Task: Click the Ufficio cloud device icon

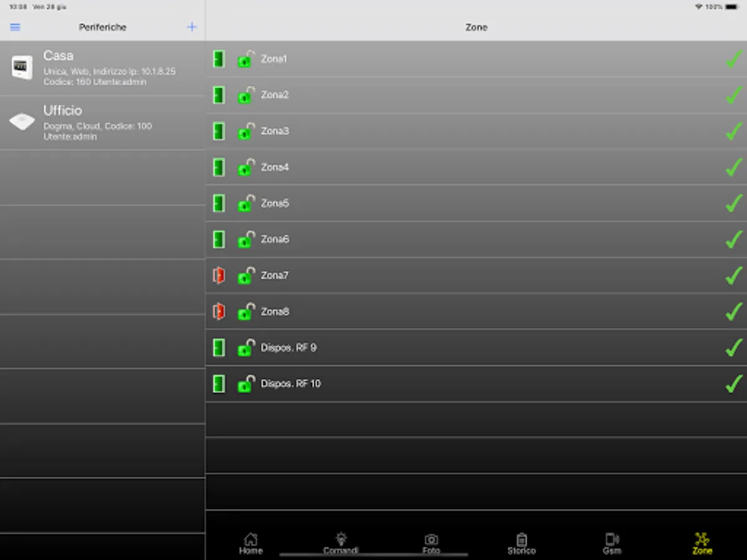Action: point(22,122)
